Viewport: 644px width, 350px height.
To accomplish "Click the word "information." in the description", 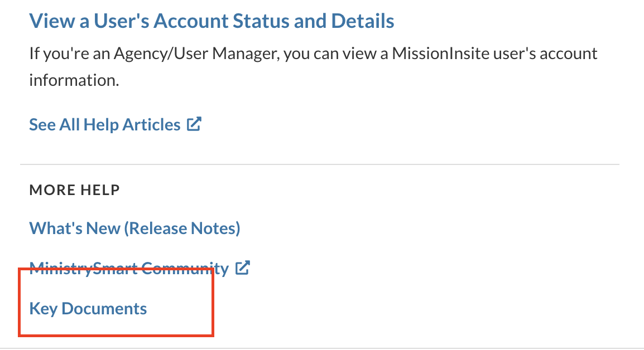I will tap(74, 80).
